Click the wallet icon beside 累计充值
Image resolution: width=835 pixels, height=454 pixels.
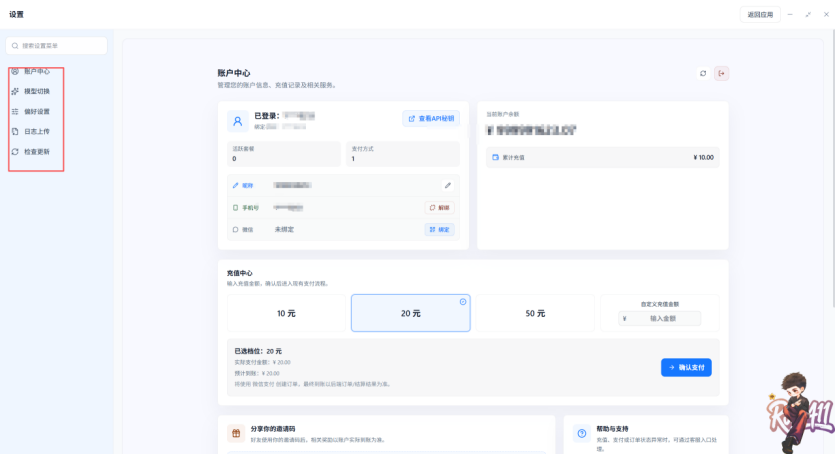(x=495, y=158)
